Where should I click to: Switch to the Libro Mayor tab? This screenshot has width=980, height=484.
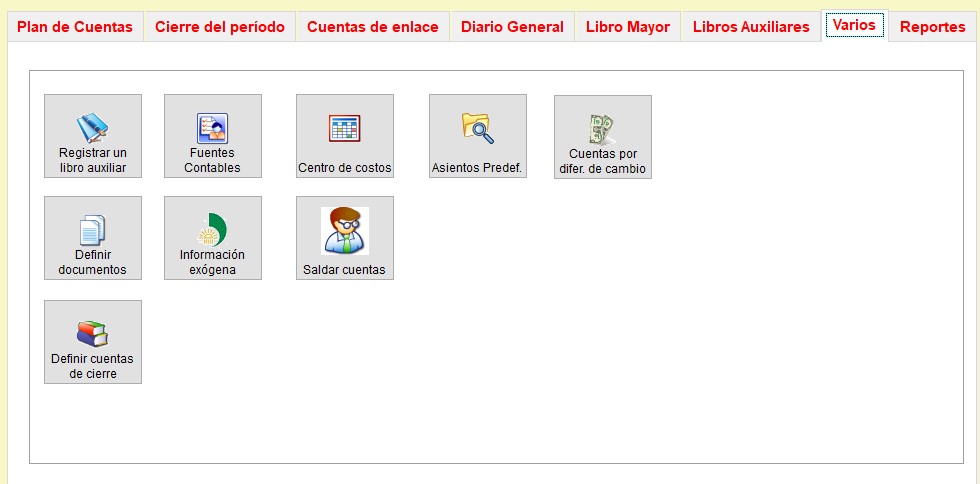[628, 27]
